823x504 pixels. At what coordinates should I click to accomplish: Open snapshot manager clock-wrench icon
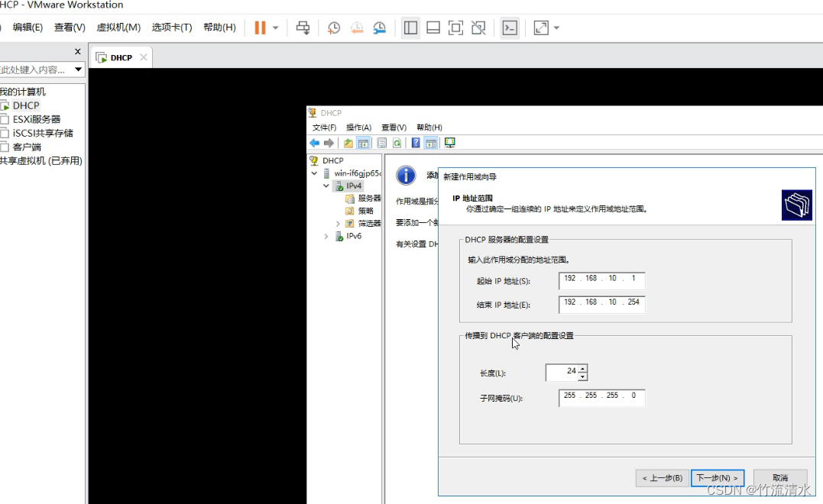(x=380, y=27)
